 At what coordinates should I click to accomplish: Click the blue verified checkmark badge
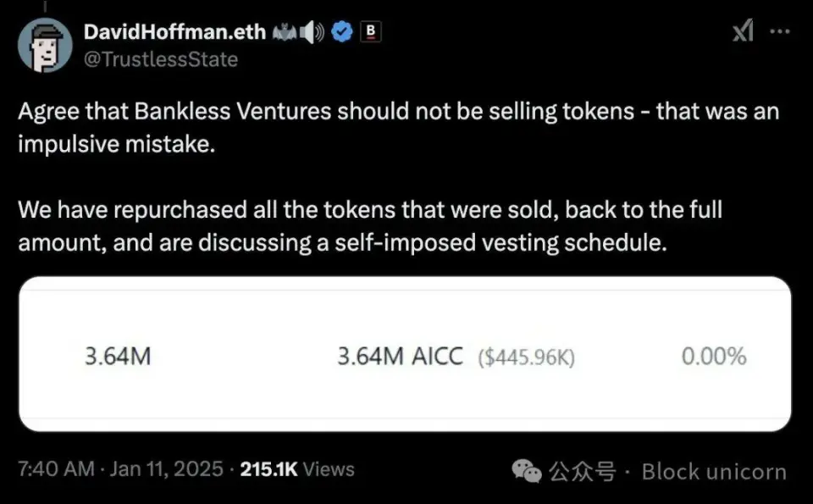tap(341, 32)
